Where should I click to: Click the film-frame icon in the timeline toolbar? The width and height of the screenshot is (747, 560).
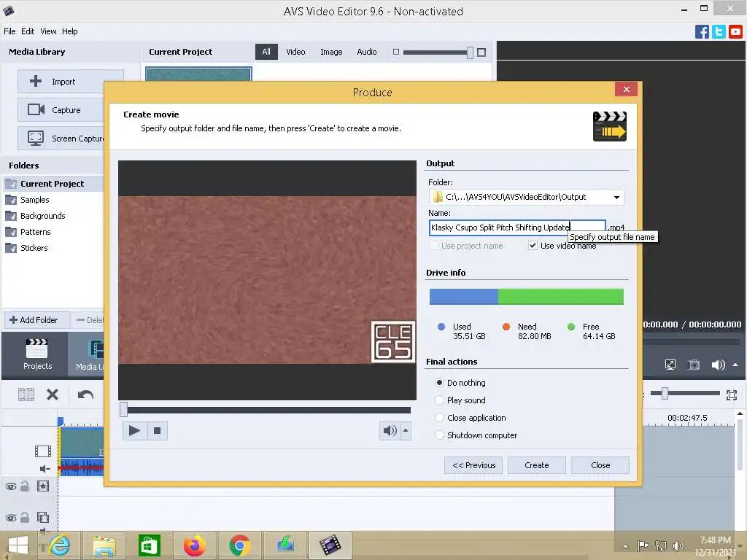click(26, 394)
